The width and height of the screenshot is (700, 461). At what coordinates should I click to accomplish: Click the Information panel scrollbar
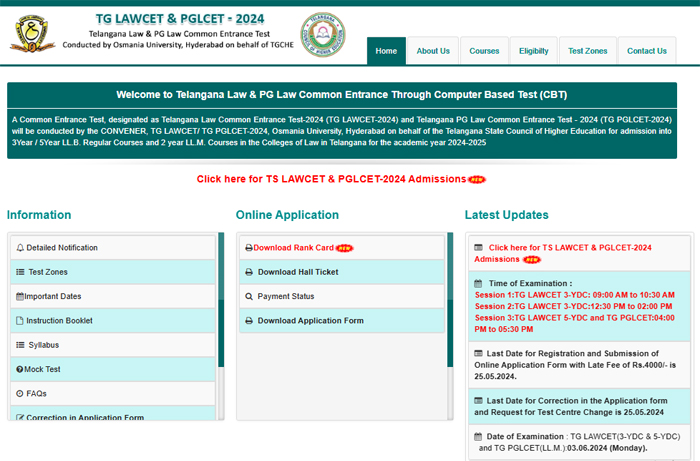coord(221,299)
